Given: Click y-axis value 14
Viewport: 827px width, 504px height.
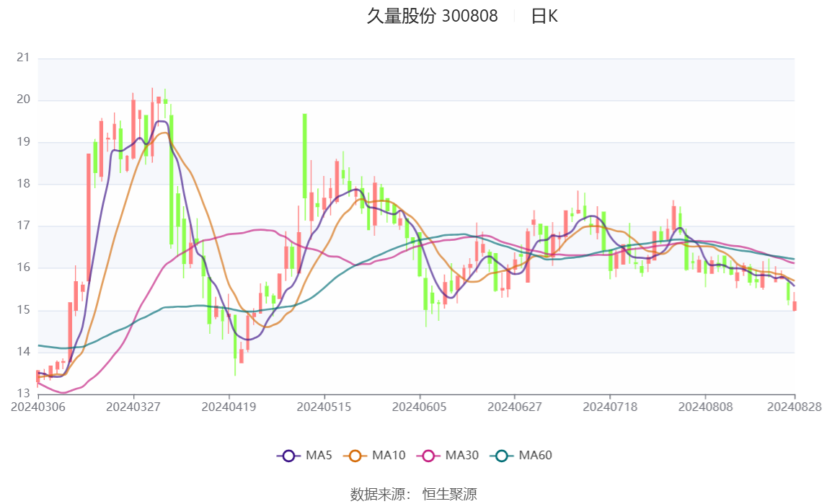Looking at the screenshot, I should pos(23,352).
